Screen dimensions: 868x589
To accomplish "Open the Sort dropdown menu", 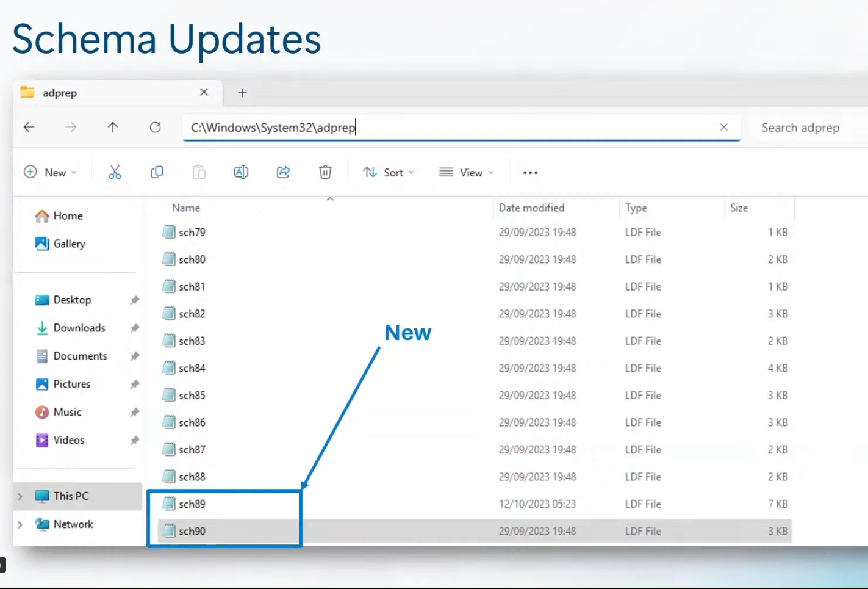I will 389,173.
